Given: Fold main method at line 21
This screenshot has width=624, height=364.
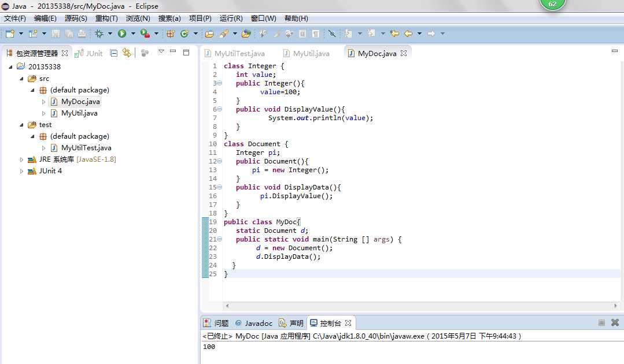Looking at the screenshot, I should point(219,239).
